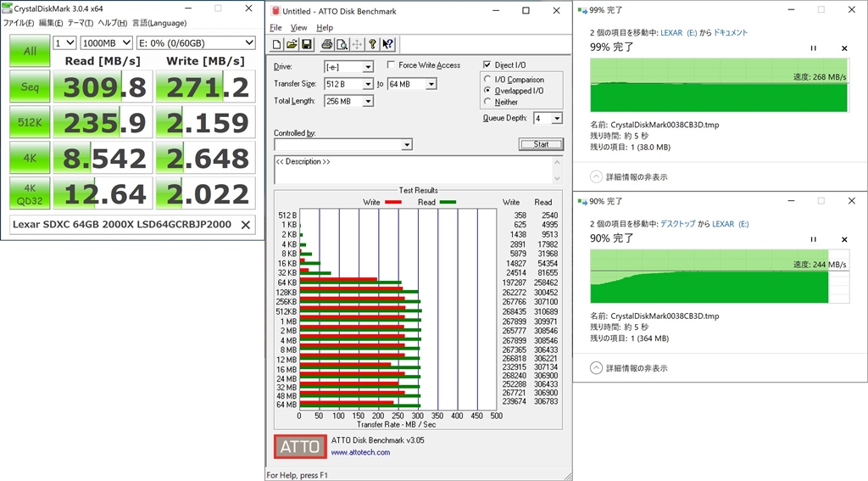
Task: Click LEXAR (E:) destination link in 90% window
Action: pos(730,224)
